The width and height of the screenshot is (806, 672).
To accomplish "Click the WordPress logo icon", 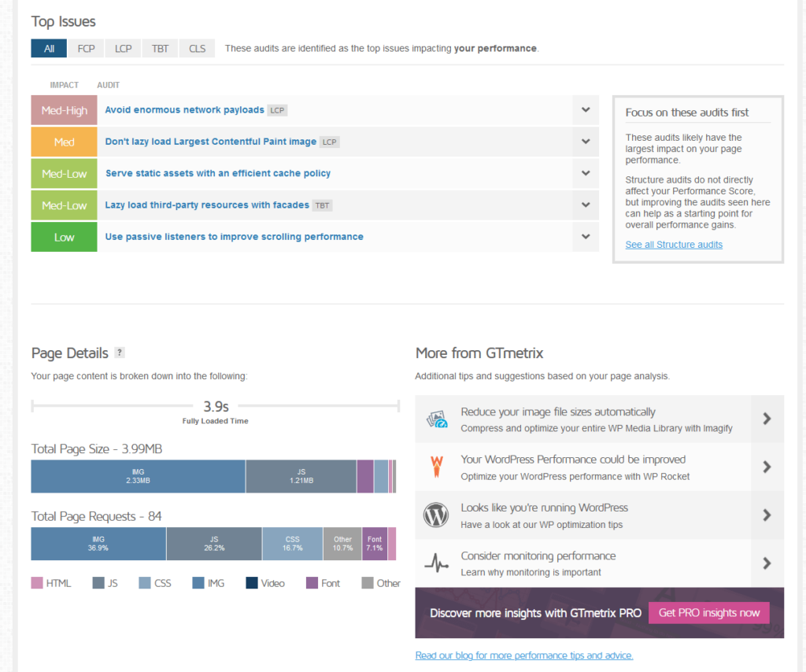I will pyautogui.click(x=436, y=515).
